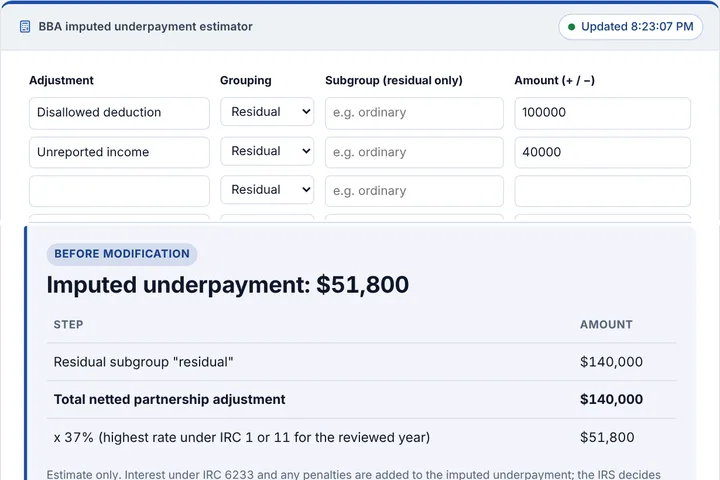Viewport: 720px width, 480px height.
Task: Click the Amount (+ / –) column header
Action: click(x=555, y=80)
